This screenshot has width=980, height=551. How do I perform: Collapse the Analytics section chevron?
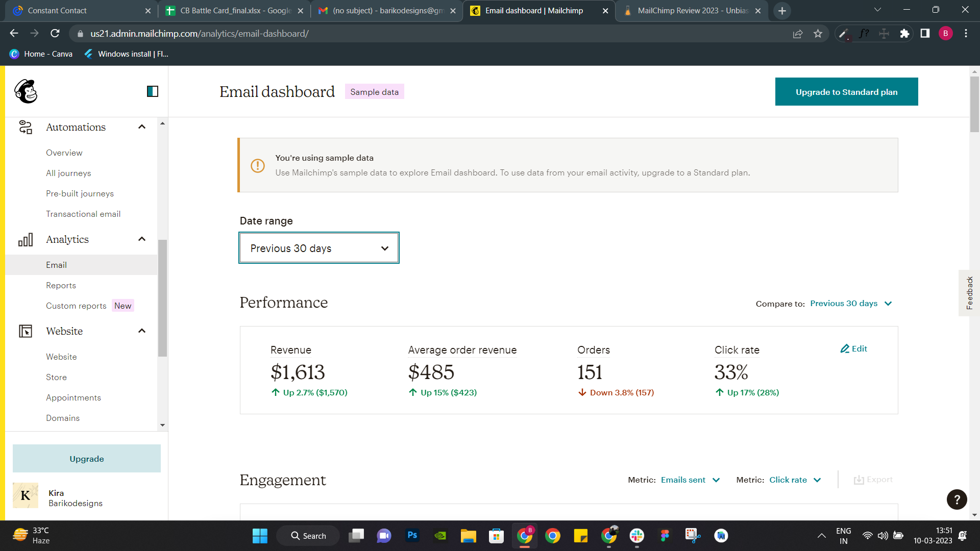[x=141, y=239]
